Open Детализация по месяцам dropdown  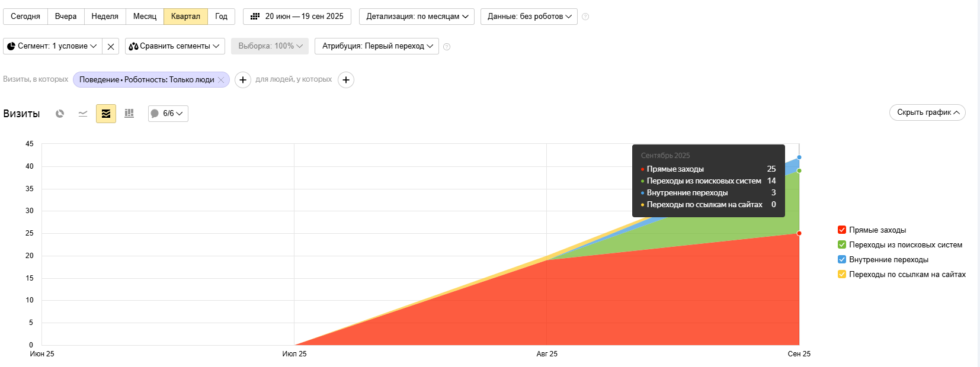click(x=417, y=17)
